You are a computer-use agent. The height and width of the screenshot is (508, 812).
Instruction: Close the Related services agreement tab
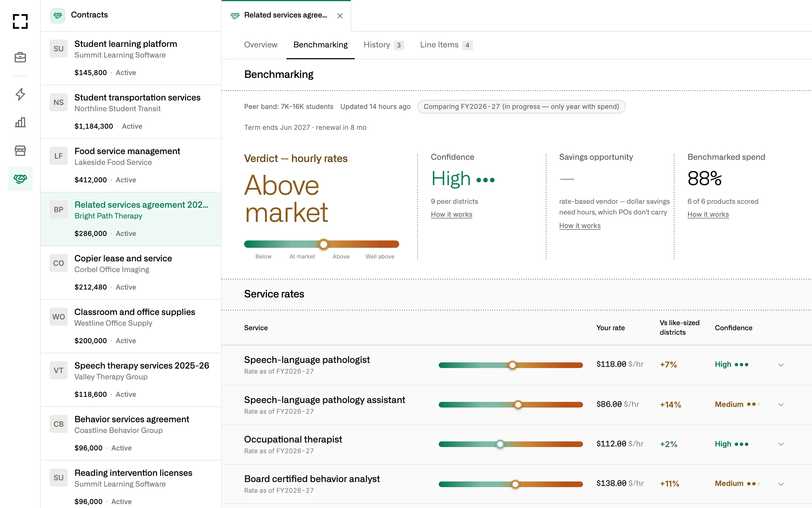(340, 16)
